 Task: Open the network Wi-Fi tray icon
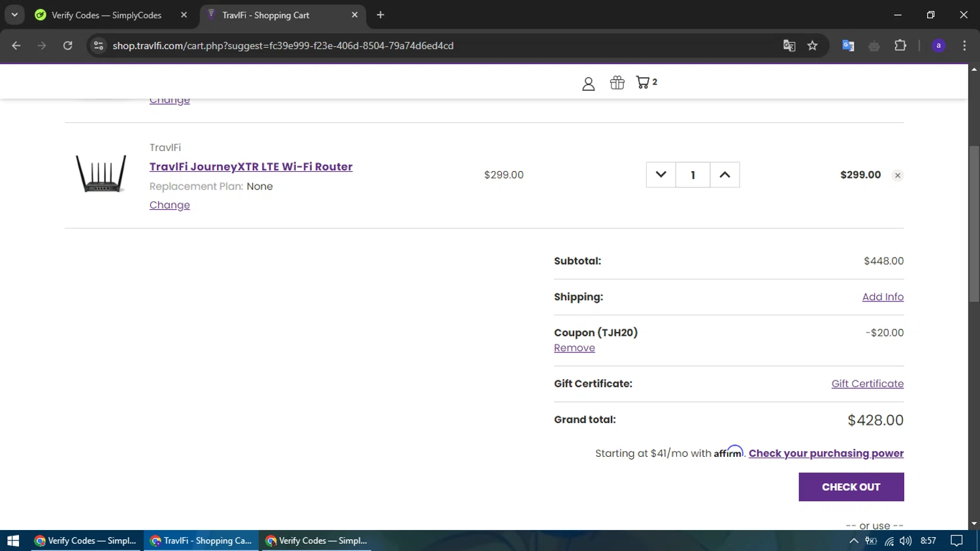click(889, 541)
